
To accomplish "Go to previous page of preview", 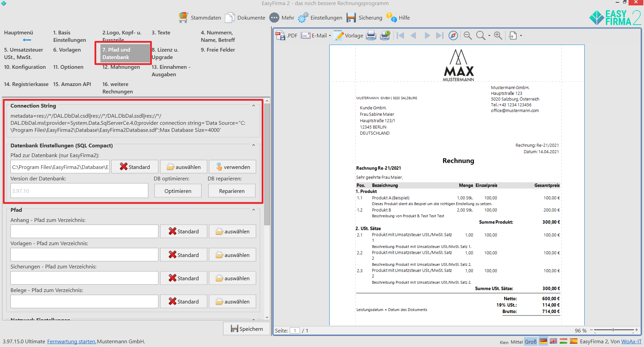I will 413,35.
